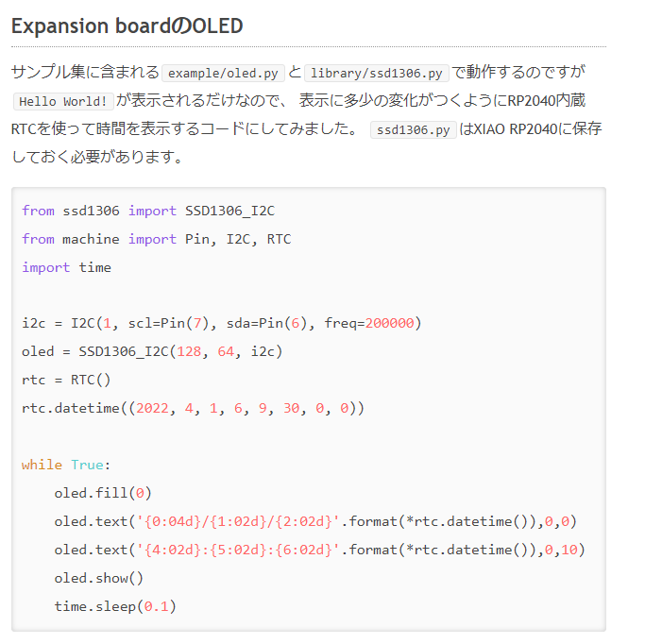Screen dimensions: 645x644
Task: Click the 'import time' line
Action: pyautogui.click(x=66, y=268)
